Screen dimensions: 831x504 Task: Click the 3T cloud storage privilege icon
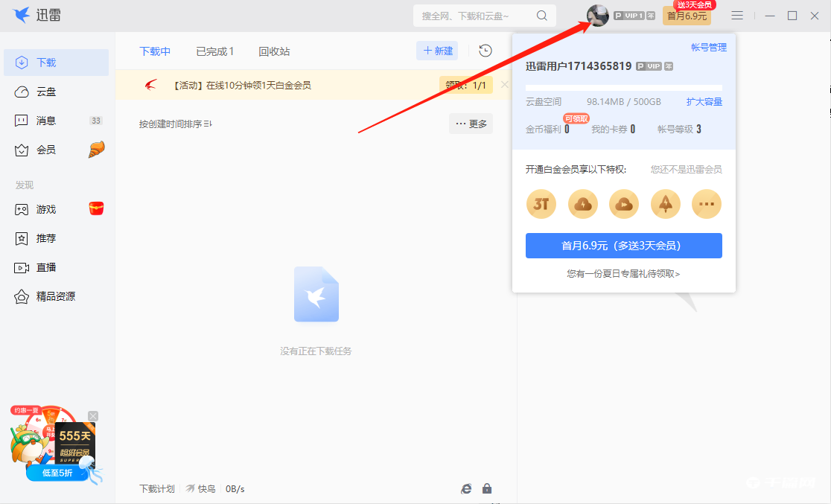click(x=541, y=203)
